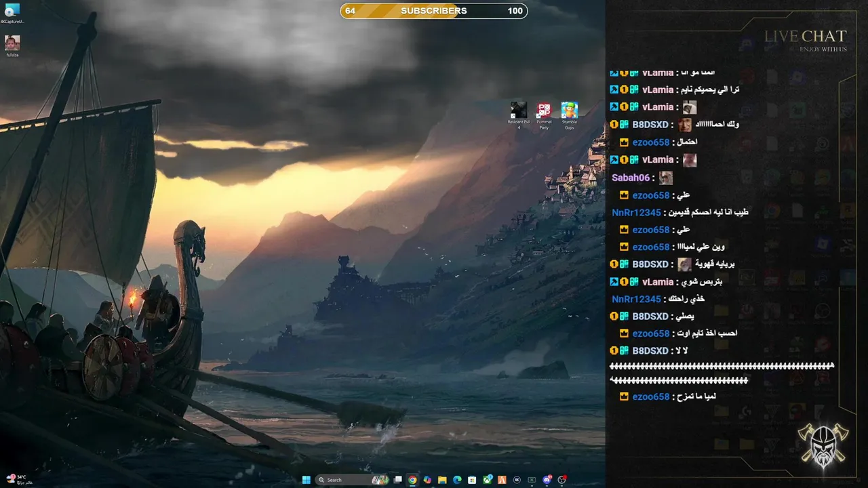Open the Xbox app on taskbar

pyautogui.click(x=488, y=480)
